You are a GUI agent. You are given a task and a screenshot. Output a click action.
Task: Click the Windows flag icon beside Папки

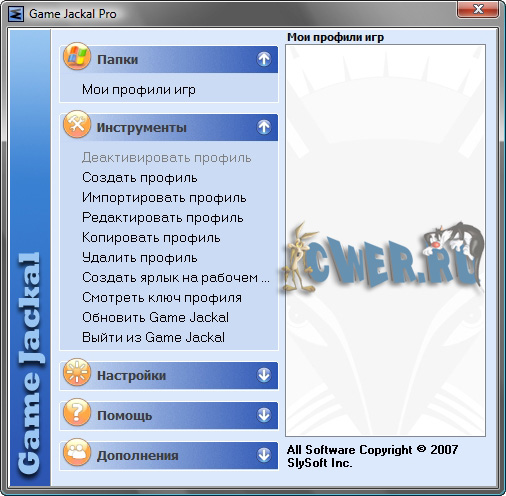[77, 56]
